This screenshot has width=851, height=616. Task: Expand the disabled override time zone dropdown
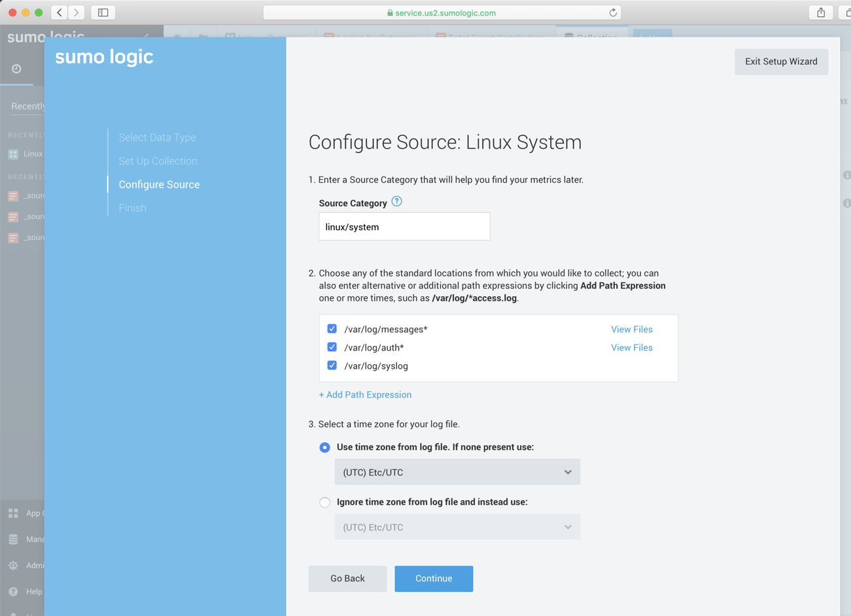point(457,527)
